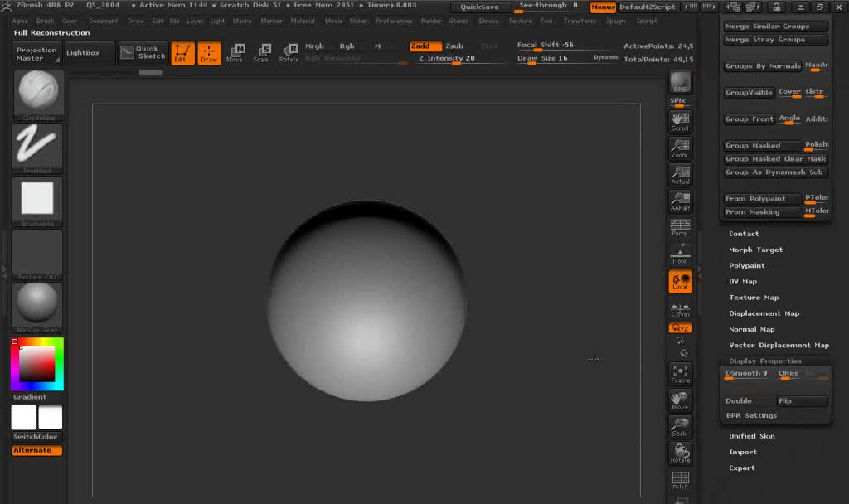This screenshot has height=504, width=849.
Task: Click Merge Stray Groups
Action: coord(775,40)
